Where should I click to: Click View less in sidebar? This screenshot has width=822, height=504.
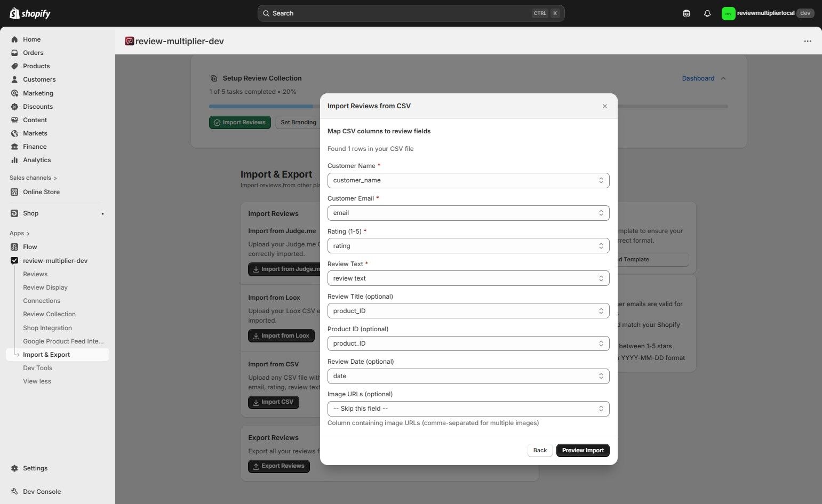[37, 381]
